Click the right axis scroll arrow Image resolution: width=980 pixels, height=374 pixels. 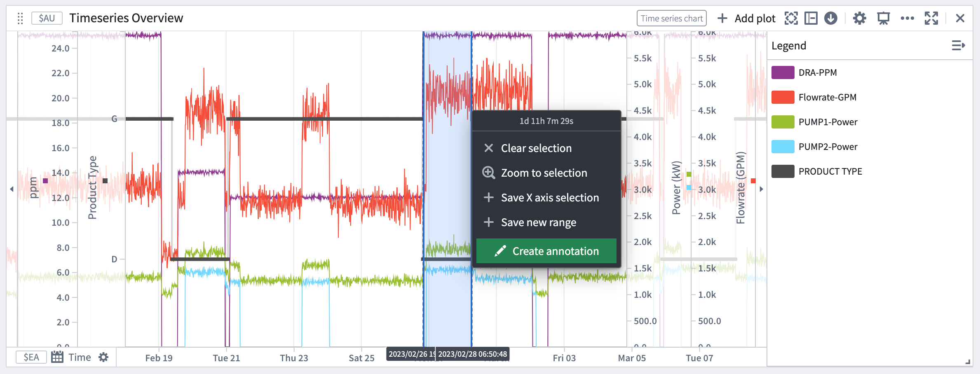(x=762, y=189)
